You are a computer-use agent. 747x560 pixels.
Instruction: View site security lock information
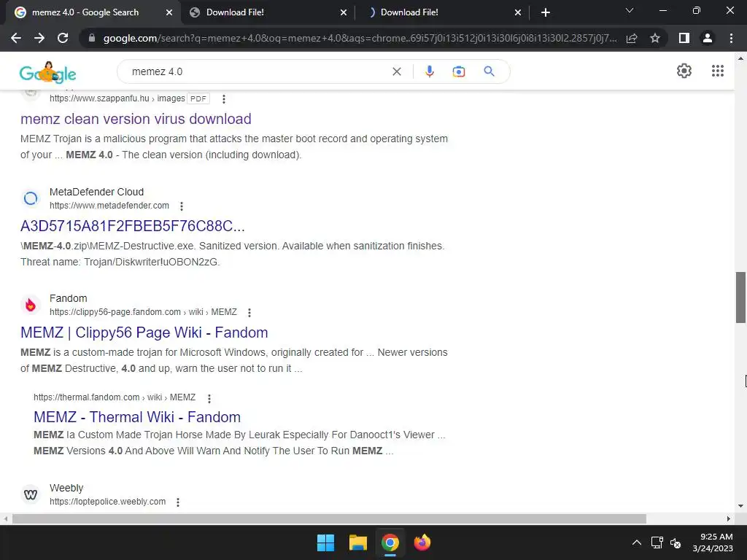pos(92,38)
